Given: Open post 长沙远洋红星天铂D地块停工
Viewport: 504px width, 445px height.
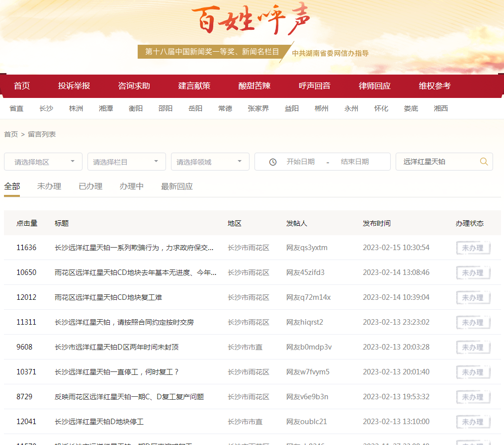Looking at the screenshot, I should [99, 422].
